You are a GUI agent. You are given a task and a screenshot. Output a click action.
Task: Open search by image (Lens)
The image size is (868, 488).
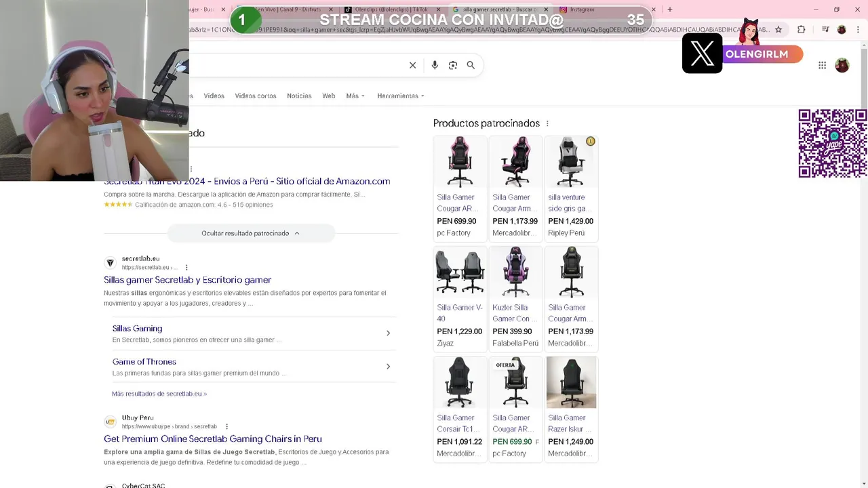[453, 65]
